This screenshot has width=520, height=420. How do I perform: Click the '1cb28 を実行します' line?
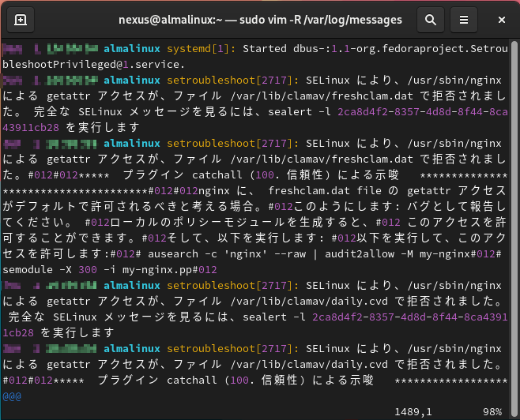click(x=58, y=332)
